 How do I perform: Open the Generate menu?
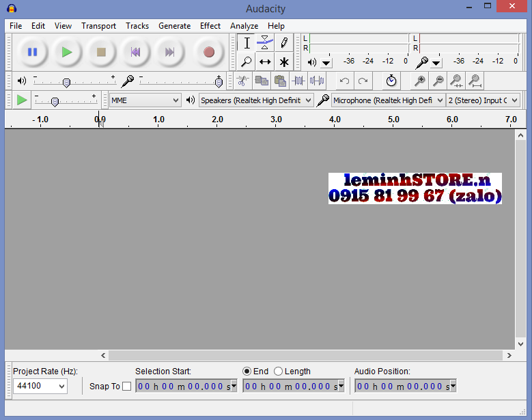tap(174, 26)
